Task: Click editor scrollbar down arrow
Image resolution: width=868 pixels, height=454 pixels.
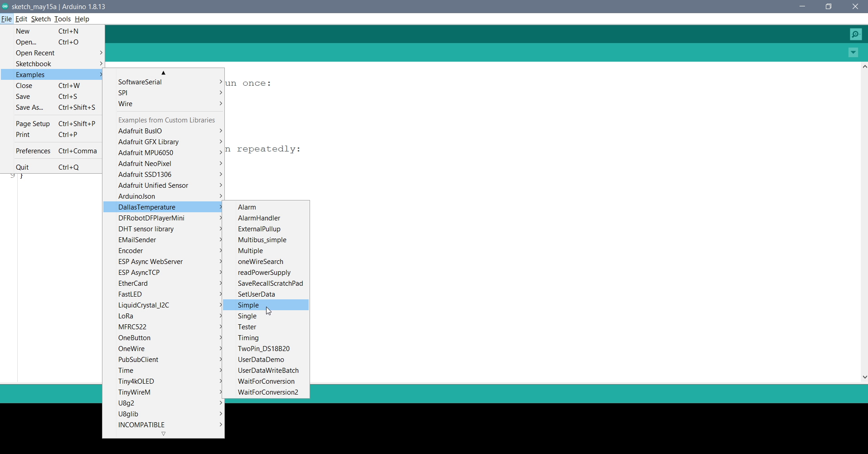Action: click(x=864, y=377)
